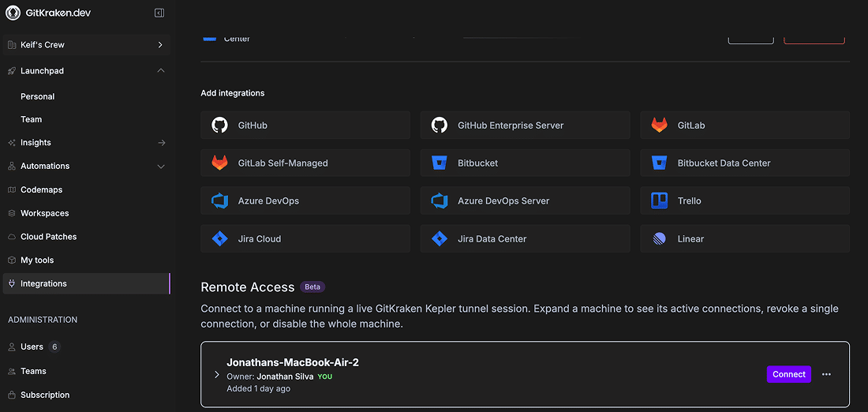Click the Subscription lock icon

tap(12, 395)
